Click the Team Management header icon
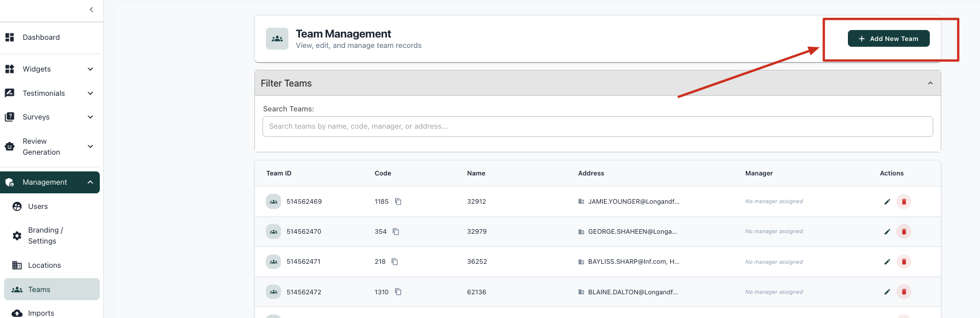The image size is (980, 318). click(x=277, y=39)
